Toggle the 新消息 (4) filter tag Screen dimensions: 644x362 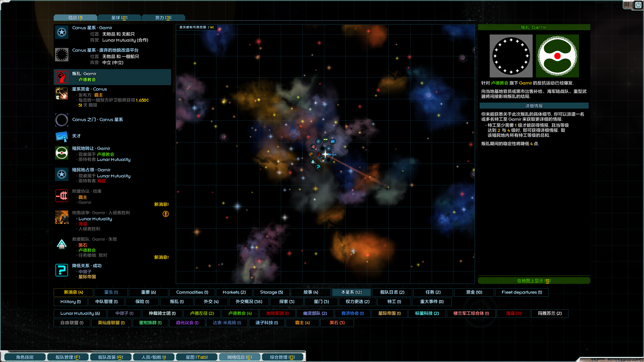pos(73,292)
